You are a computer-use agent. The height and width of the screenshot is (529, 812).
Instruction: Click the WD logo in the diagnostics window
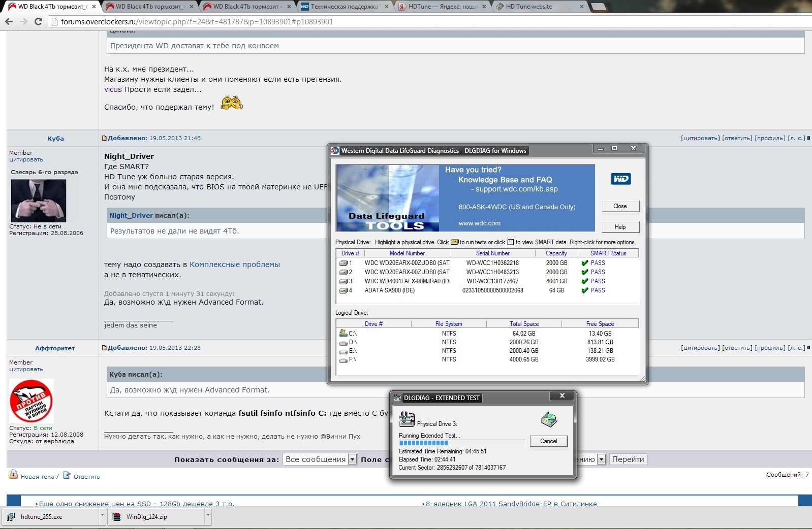click(621, 179)
